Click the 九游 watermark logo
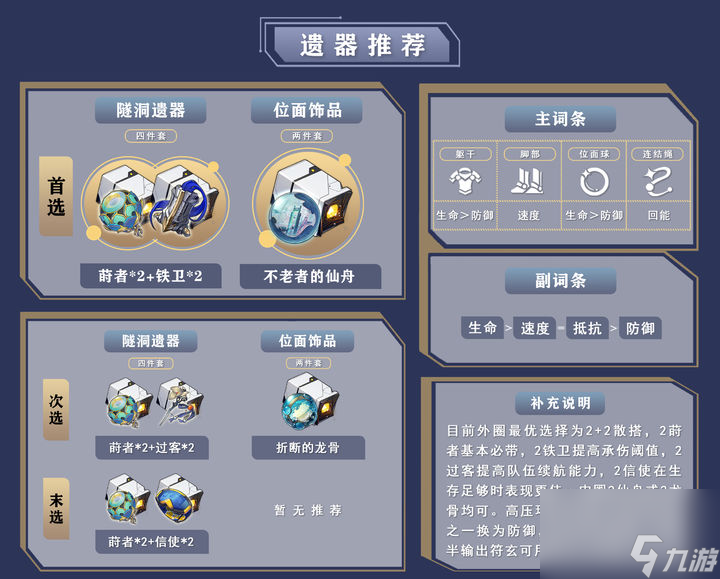The height and width of the screenshot is (579, 720). point(674,556)
